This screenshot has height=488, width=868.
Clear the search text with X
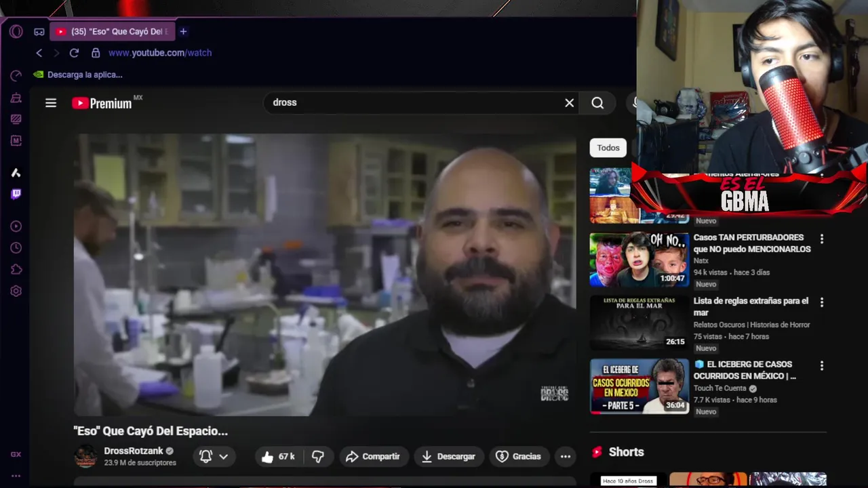570,103
